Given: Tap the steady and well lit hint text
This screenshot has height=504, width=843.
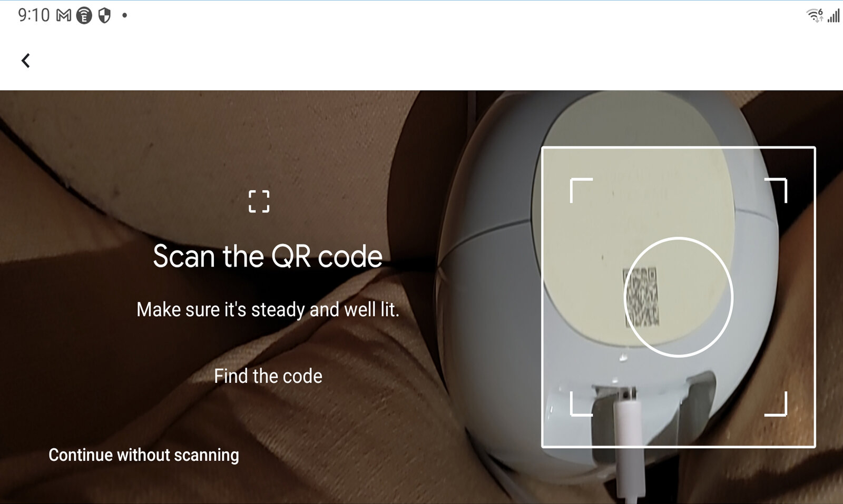Looking at the screenshot, I should pyautogui.click(x=268, y=310).
